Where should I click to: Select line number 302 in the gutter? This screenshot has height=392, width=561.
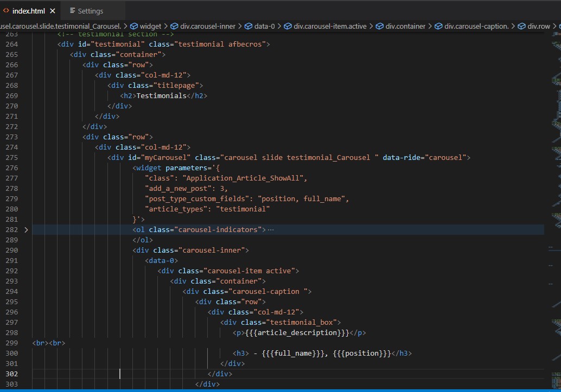click(x=12, y=374)
